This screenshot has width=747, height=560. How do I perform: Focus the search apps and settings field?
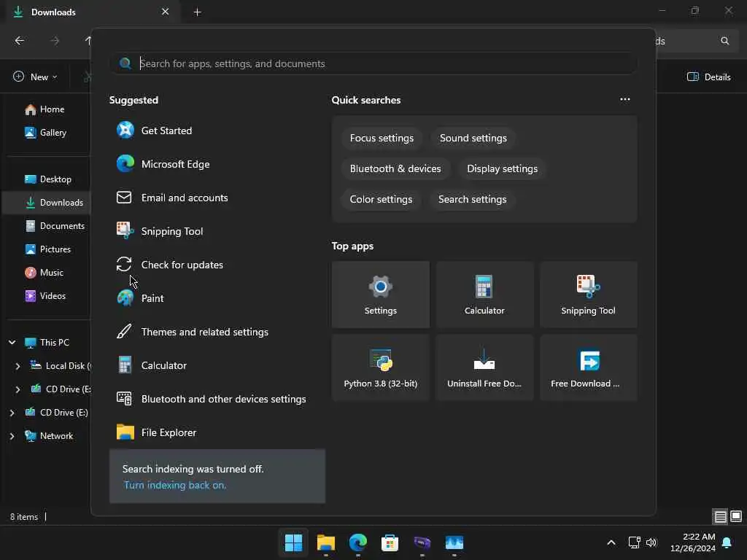pos(374,63)
